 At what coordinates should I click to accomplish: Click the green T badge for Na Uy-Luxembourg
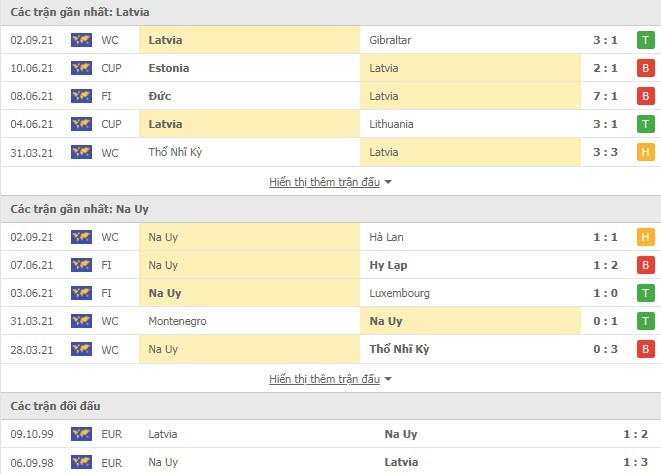pyautogui.click(x=645, y=293)
